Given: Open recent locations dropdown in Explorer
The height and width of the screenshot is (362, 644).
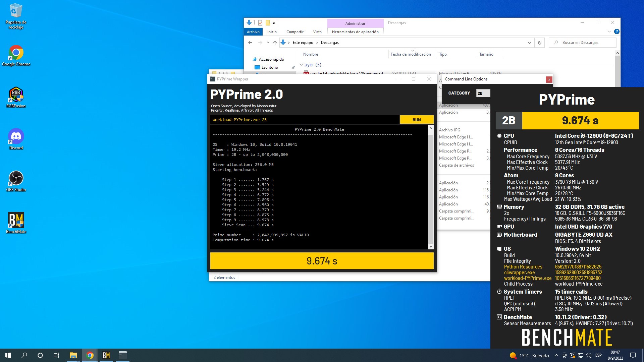Looking at the screenshot, I should 268,43.
